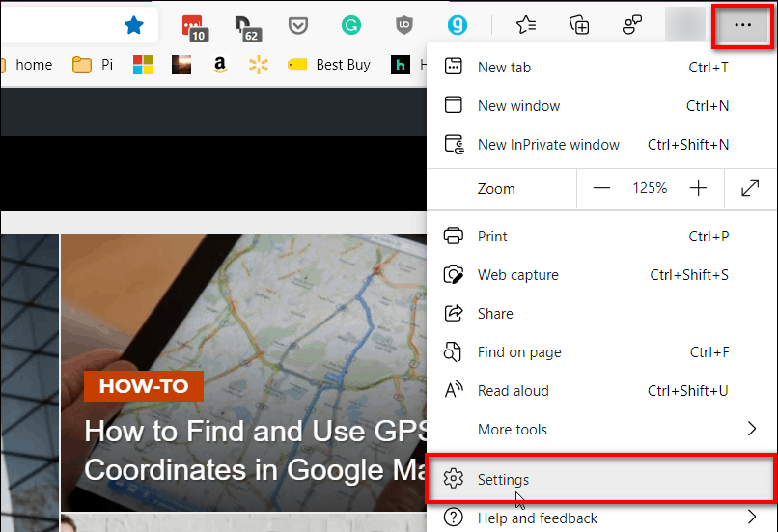Open the Walmart spark bookmark
This screenshot has width=778, height=532.
[x=259, y=65]
